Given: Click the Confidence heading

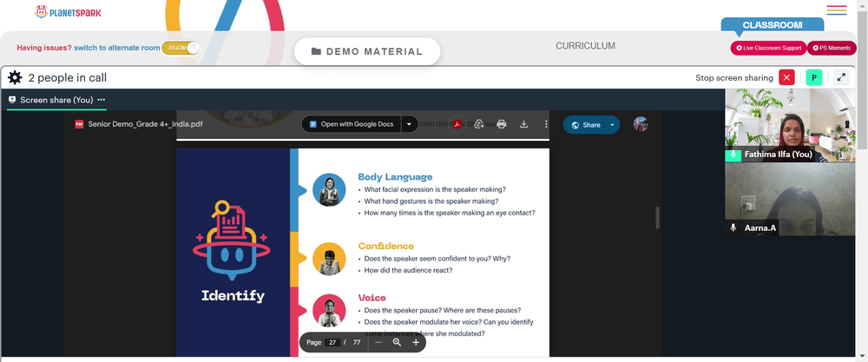Looking at the screenshot, I should (386, 247).
